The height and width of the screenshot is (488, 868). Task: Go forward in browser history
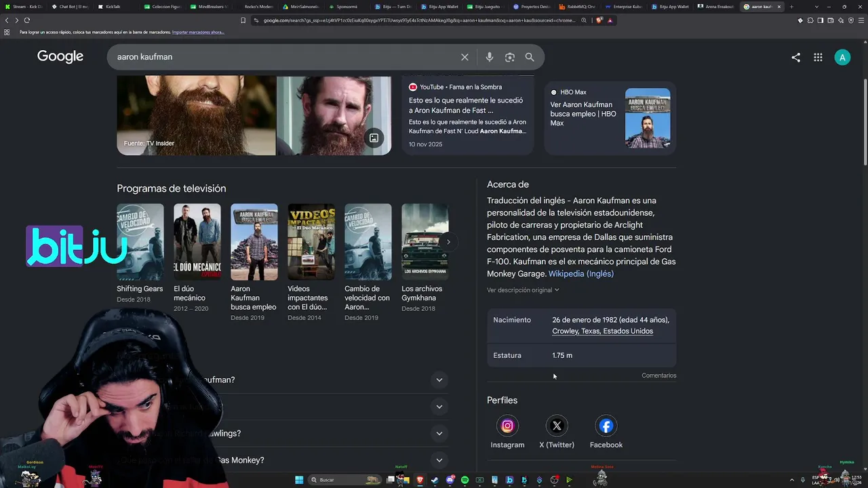point(17,20)
